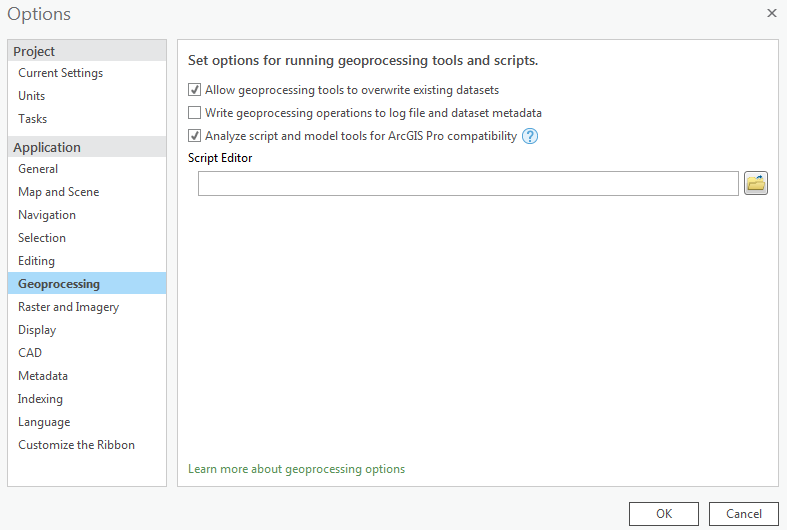Enable Write geoprocessing operations to log file
This screenshot has width=787, height=530.
[x=195, y=113]
